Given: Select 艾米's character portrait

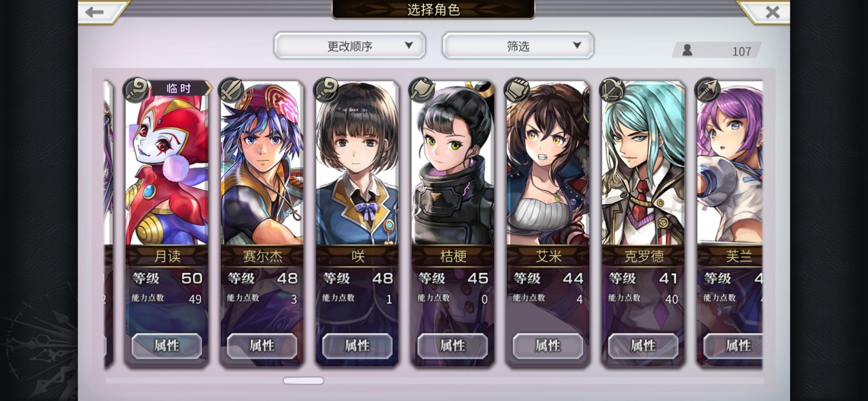Looking at the screenshot, I should pyautogui.click(x=548, y=163).
